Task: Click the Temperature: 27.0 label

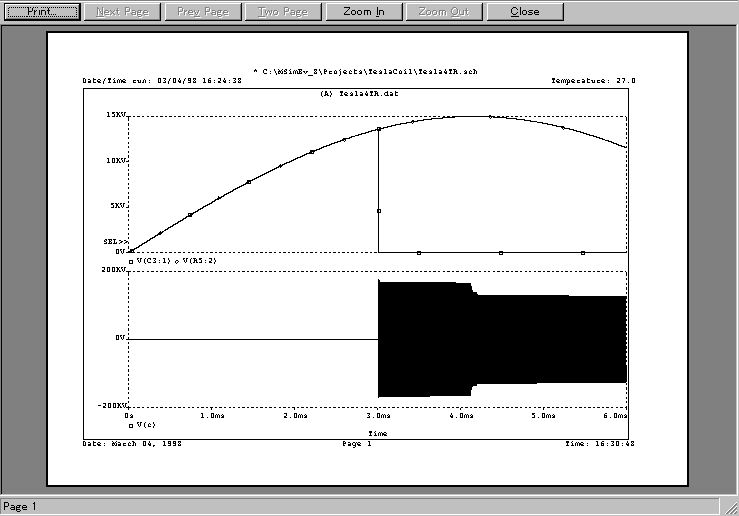Action: coord(593,80)
